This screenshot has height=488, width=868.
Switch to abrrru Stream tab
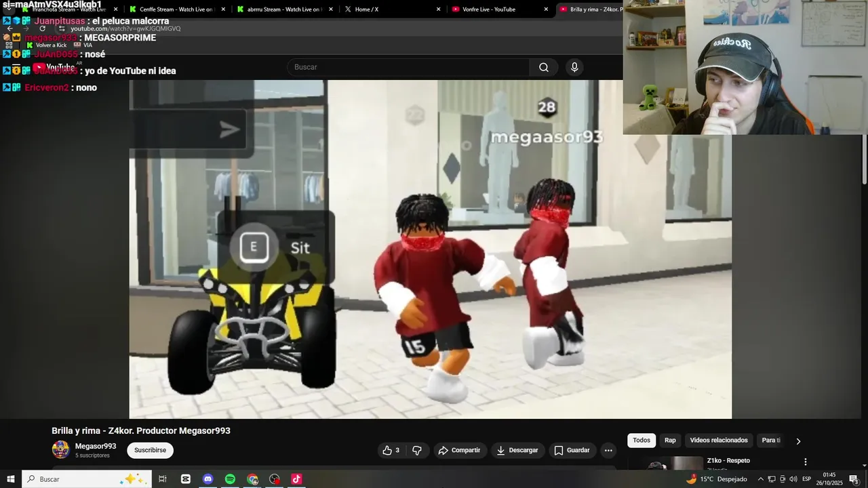pos(284,9)
